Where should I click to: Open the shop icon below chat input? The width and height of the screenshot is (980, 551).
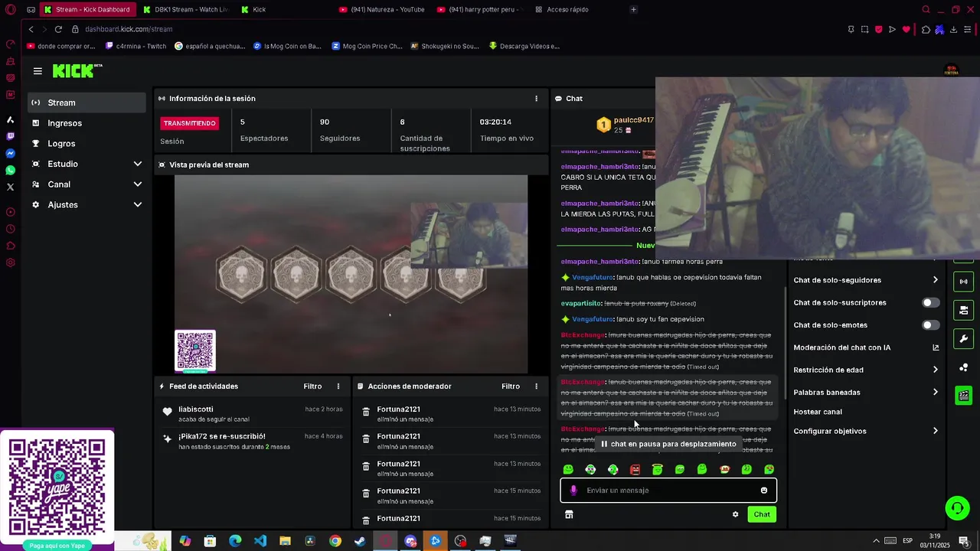click(x=569, y=514)
